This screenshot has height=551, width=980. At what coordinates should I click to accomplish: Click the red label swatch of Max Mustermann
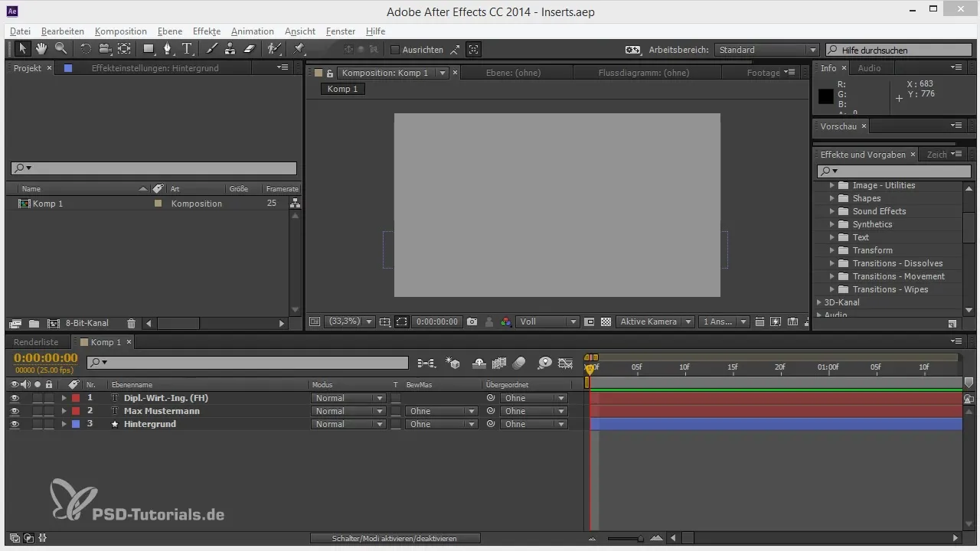coord(76,411)
